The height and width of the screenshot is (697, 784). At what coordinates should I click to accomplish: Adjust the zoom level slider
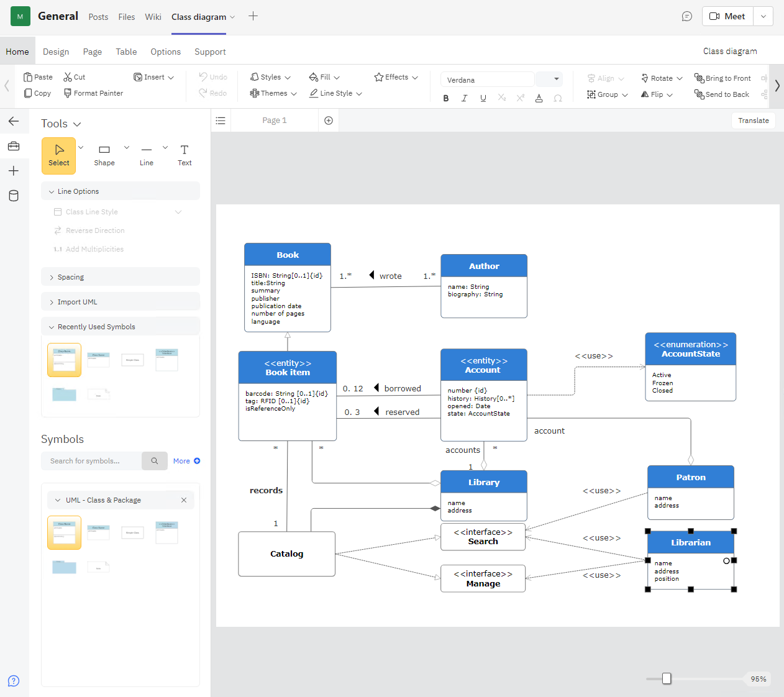667,679
